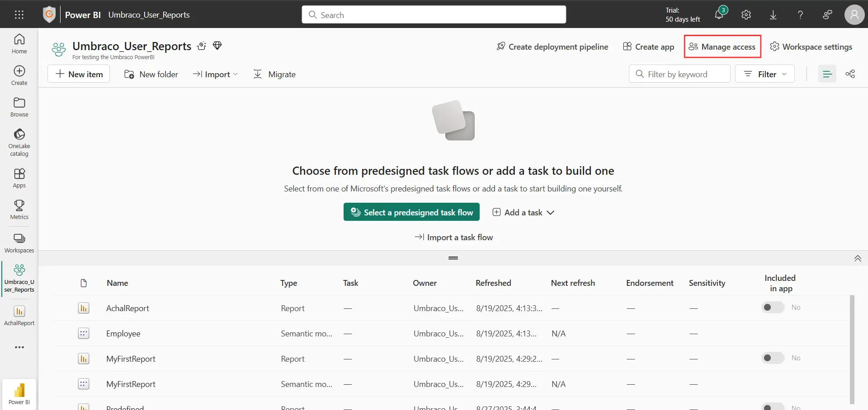
Task: Click the pane resize handle bar
Action: 453,258
